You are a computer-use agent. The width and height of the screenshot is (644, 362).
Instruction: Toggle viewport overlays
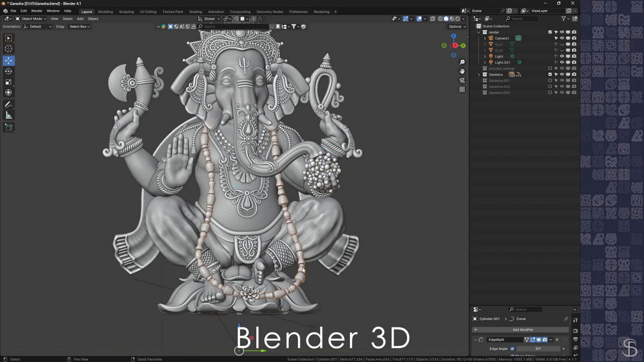[x=419, y=19]
